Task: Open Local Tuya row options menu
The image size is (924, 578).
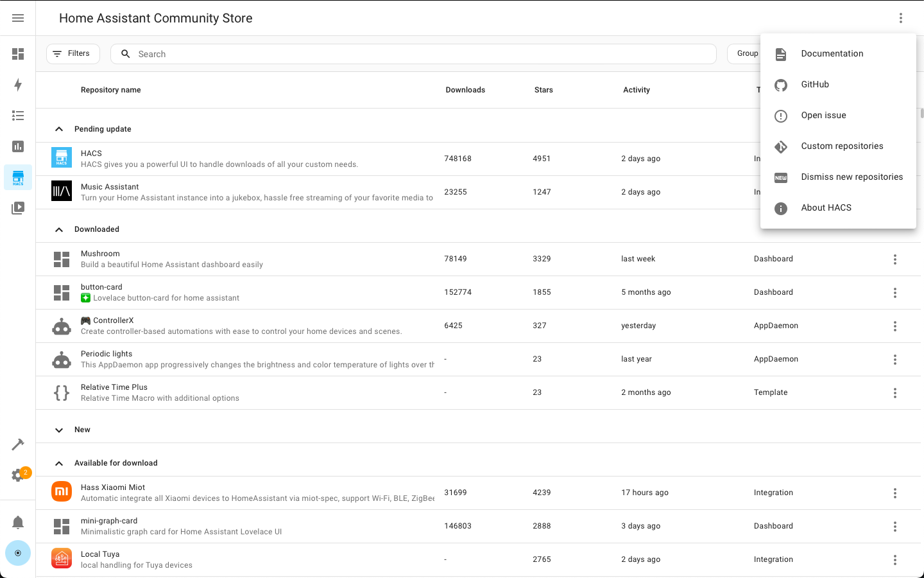Action: click(895, 560)
